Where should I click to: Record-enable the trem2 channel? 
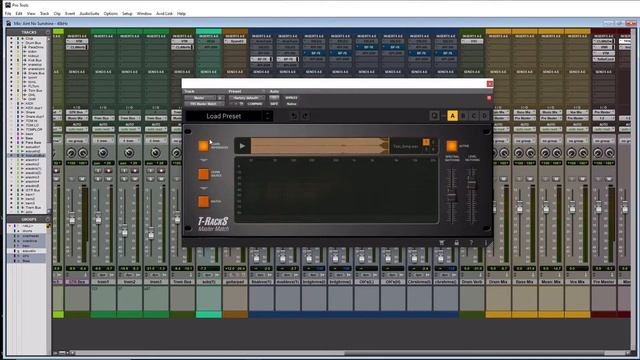click(135, 171)
